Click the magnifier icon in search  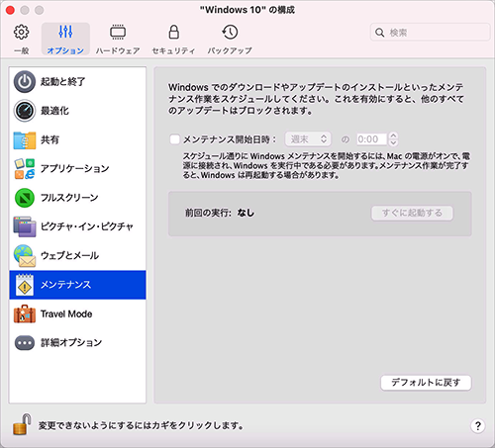click(x=380, y=33)
